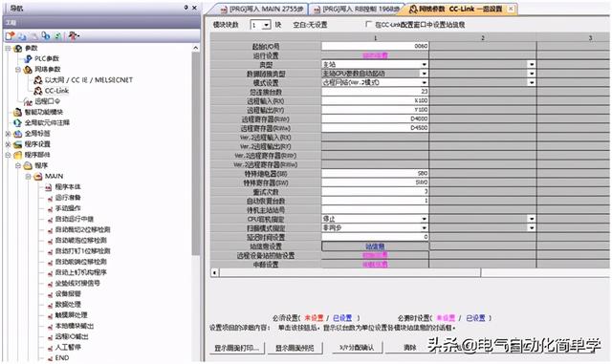This screenshot has width=612, height=364.
Task: Switch to [PRG]写入 MAIN 2755步 tab
Action: (x=262, y=9)
